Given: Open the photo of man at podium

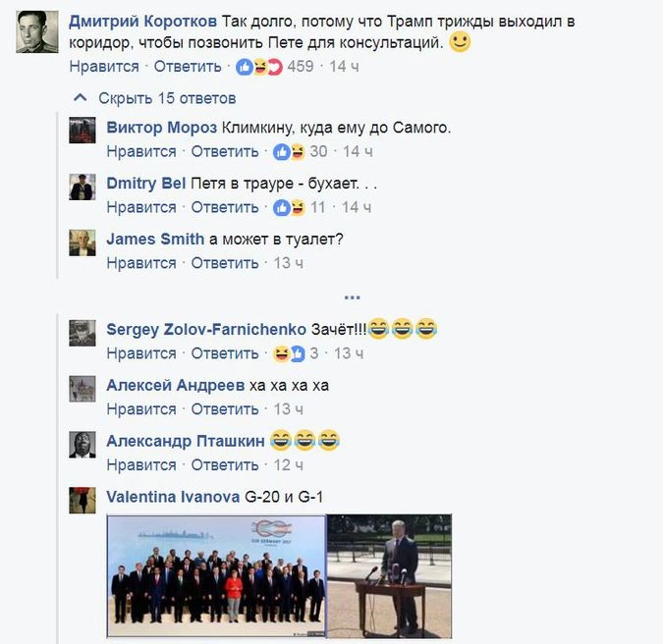Looking at the screenshot, I should [x=390, y=575].
